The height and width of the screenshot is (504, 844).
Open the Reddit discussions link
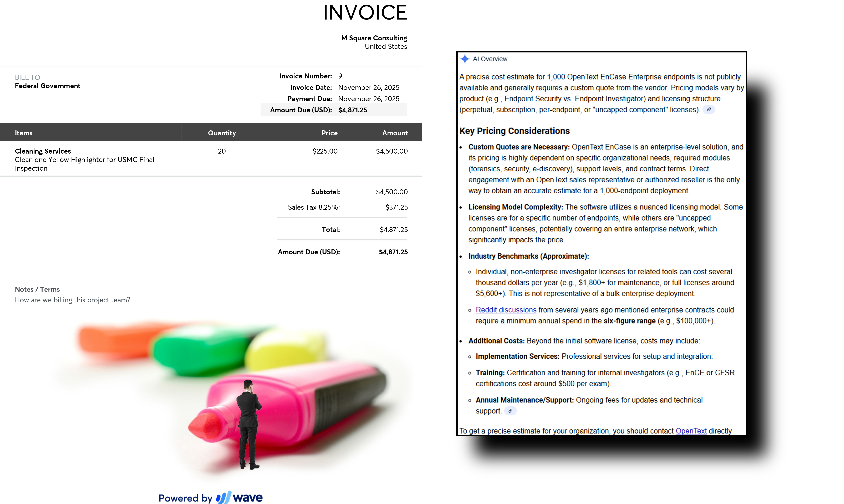click(506, 310)
